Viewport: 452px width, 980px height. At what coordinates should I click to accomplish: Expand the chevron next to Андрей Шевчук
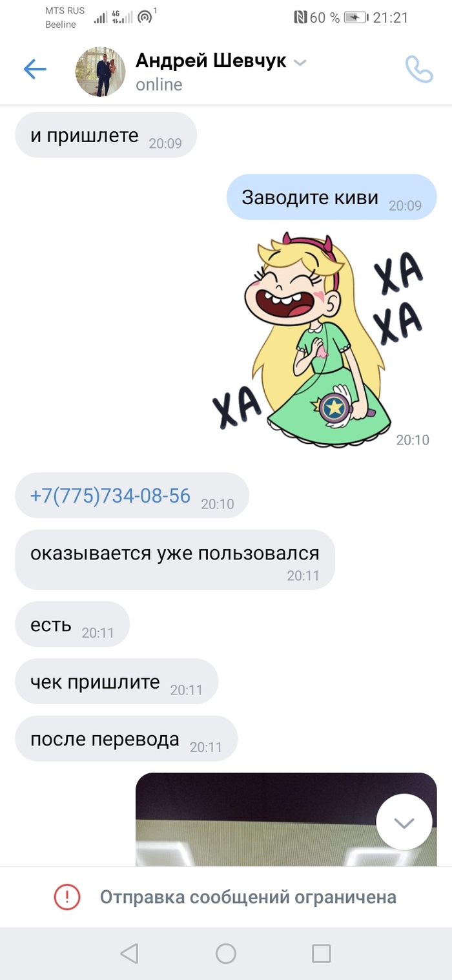(x=299, y=63)
